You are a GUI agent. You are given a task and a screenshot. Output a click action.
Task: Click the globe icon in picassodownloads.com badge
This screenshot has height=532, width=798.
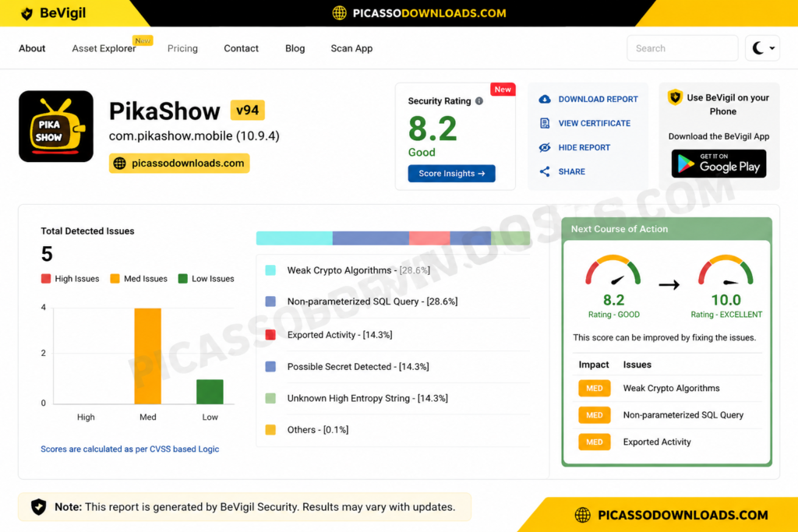[x=119, y=164]
